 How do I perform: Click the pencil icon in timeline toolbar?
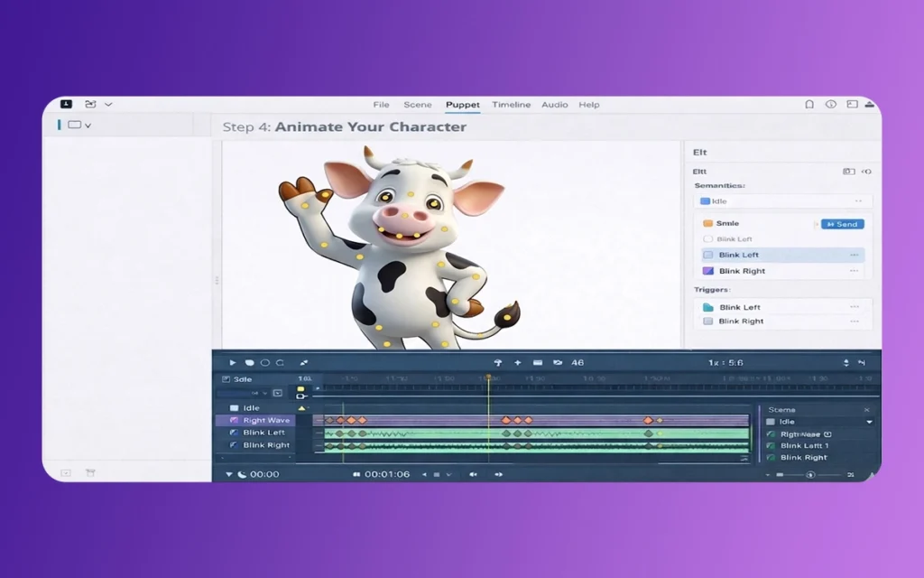[x=304, y=363]
